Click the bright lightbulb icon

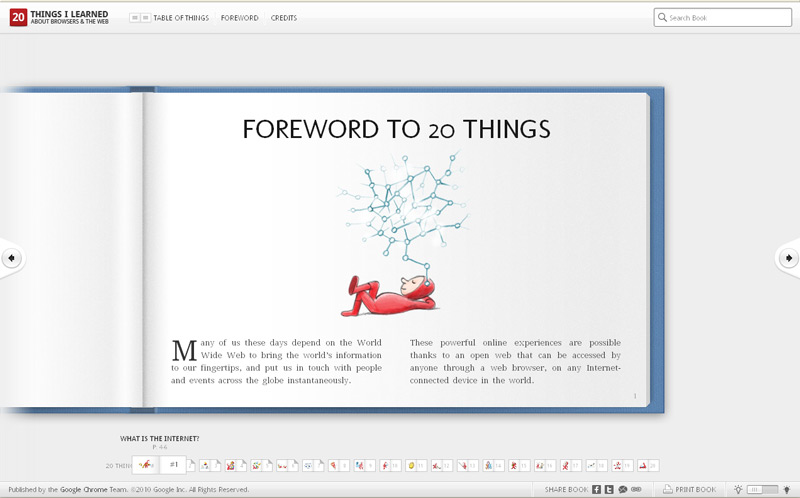click(x=738, y=489)
